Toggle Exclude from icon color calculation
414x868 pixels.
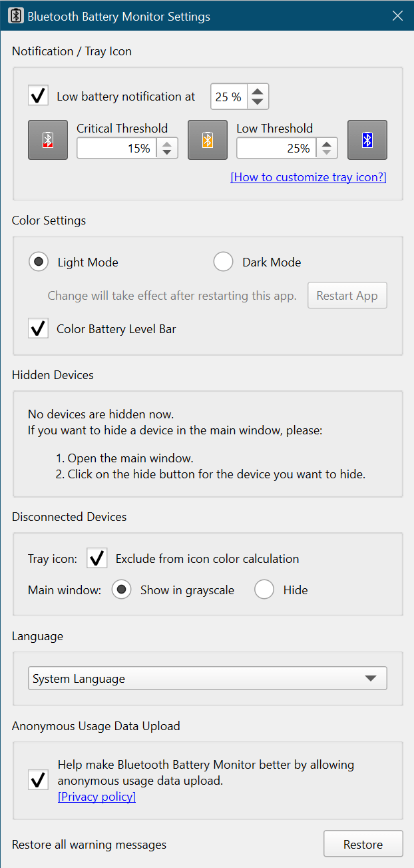97,558
